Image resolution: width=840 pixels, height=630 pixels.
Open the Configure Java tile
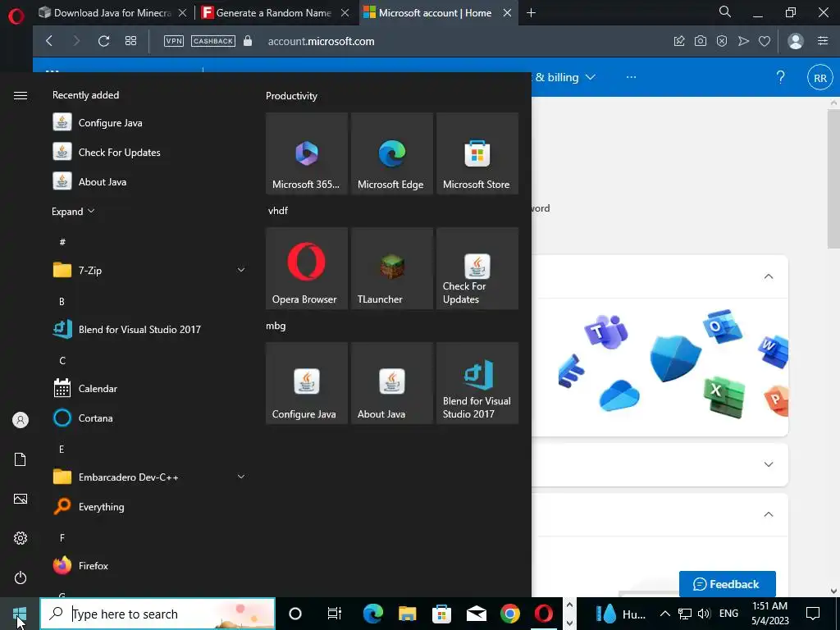pyautogui.click(x=307, y=383)
